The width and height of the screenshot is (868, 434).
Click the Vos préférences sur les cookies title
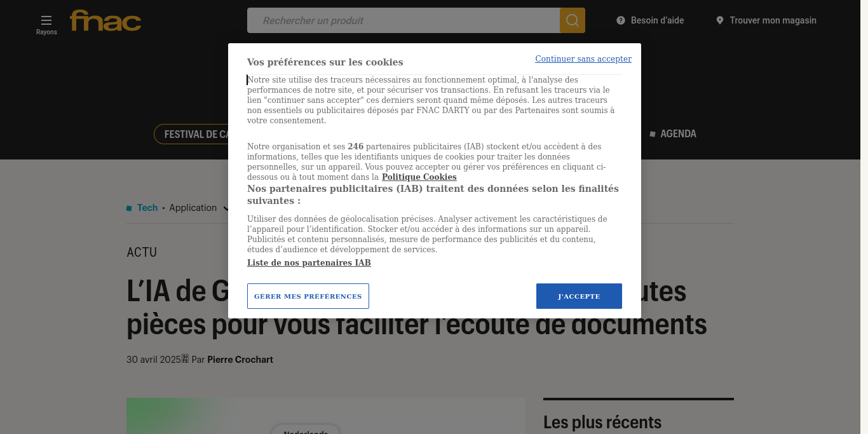pyautogui.click(x=325, y=62)
